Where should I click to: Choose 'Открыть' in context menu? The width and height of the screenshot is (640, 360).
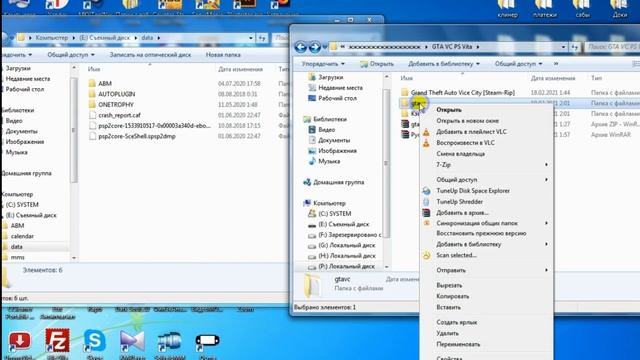[x=449, y=110]
